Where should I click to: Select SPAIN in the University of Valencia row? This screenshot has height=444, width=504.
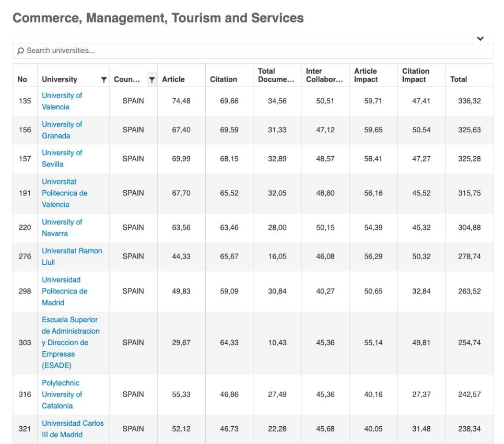pos(133,101)
